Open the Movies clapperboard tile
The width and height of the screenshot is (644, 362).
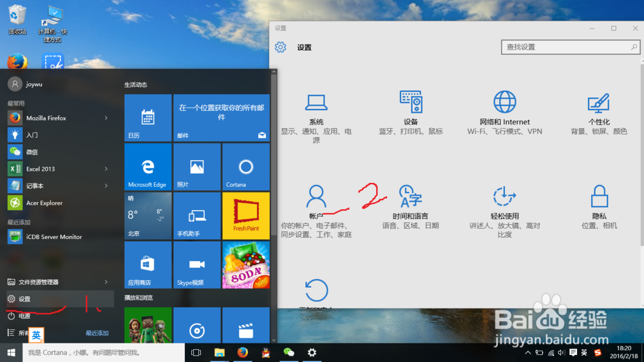click(x=245, y=325)
